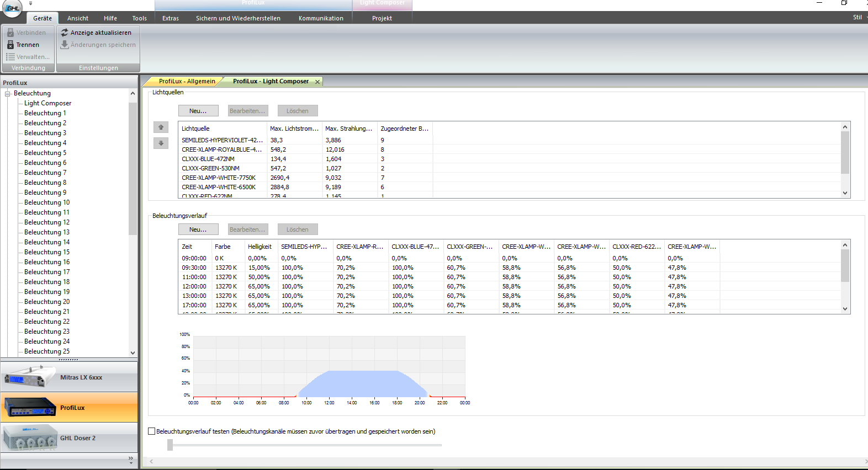The width and height of the screenshot is (868, 470).
Task: Close the Light Composer tab
Action: (x=317, y=82)
